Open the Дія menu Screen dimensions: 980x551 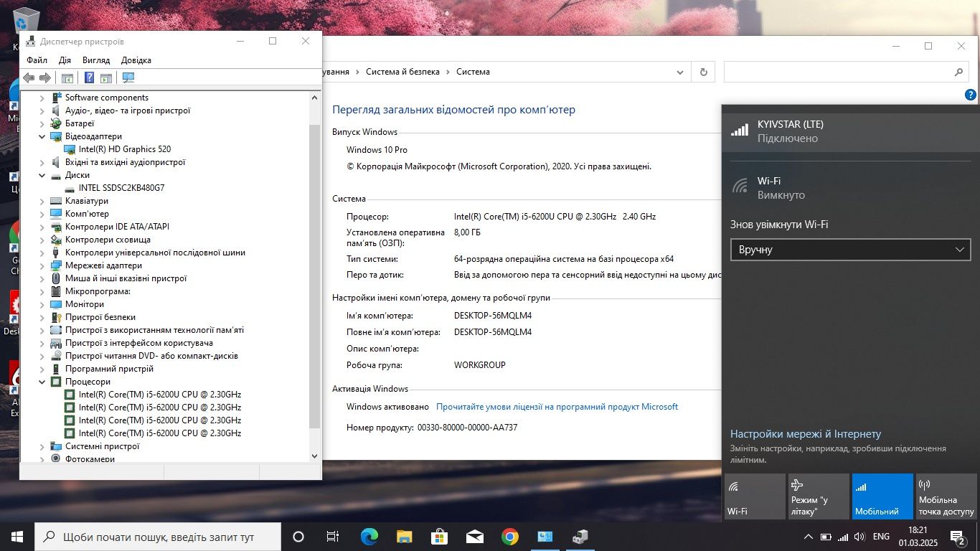pos(65,60)
